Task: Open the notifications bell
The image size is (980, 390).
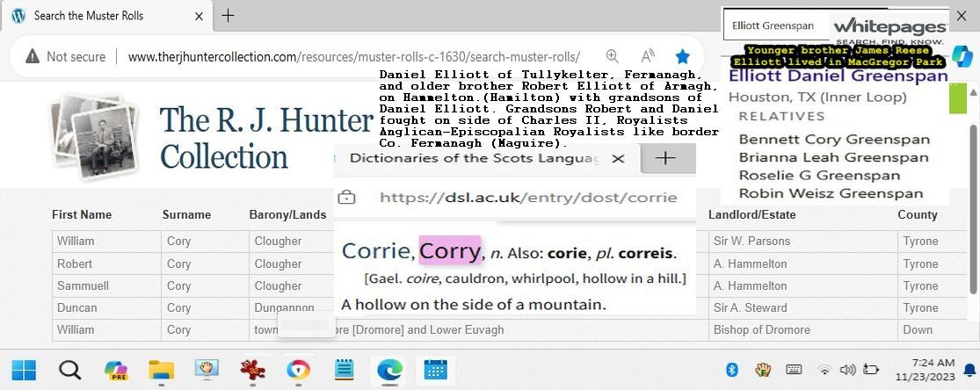Action: click(969, 370)
